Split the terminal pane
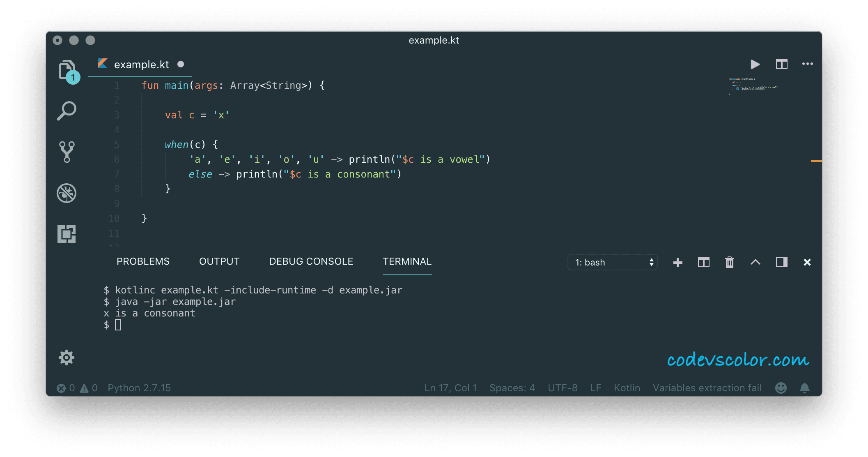The width and height of the screenshot is (868, 457). pyautogui.click(x=704, y=262)
